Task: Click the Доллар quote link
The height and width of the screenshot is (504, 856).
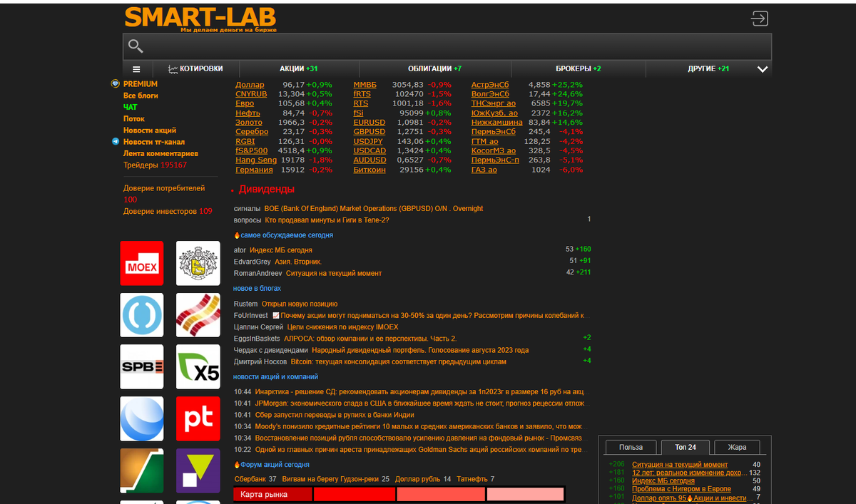Action: coord(250,85)
